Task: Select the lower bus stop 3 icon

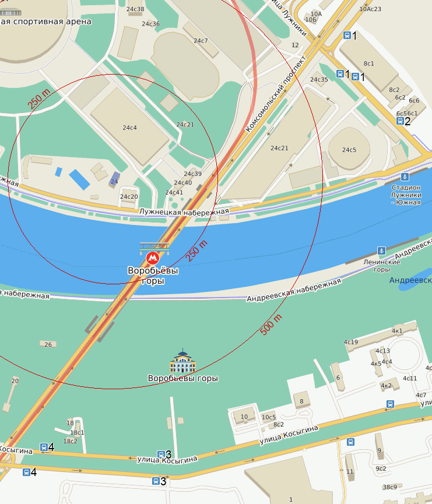Action: (156, 481)
